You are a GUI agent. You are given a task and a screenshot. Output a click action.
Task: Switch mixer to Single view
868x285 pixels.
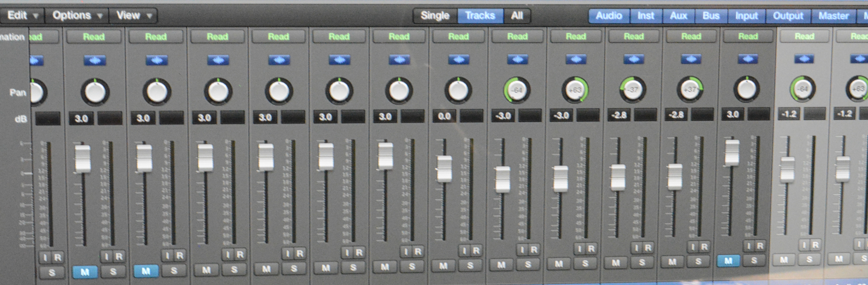click(435, 16)
